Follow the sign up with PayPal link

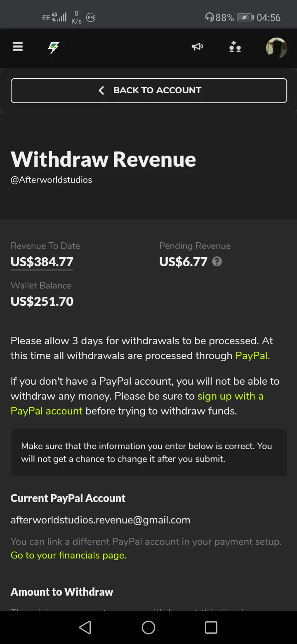pyautogui.click(x=230, y=396)
